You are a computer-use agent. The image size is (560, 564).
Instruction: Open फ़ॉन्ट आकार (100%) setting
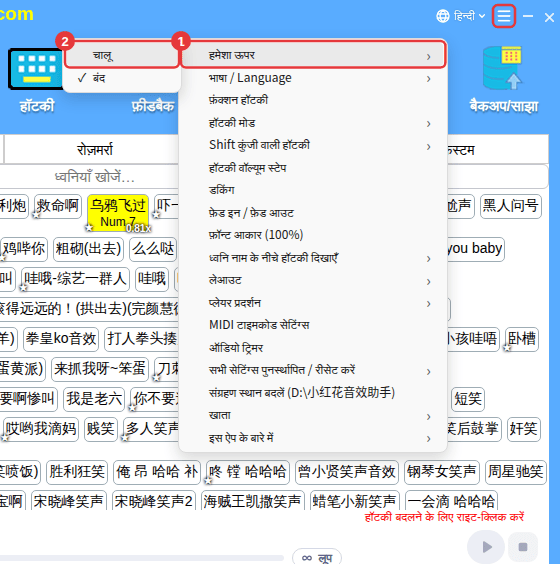(313, 235)
